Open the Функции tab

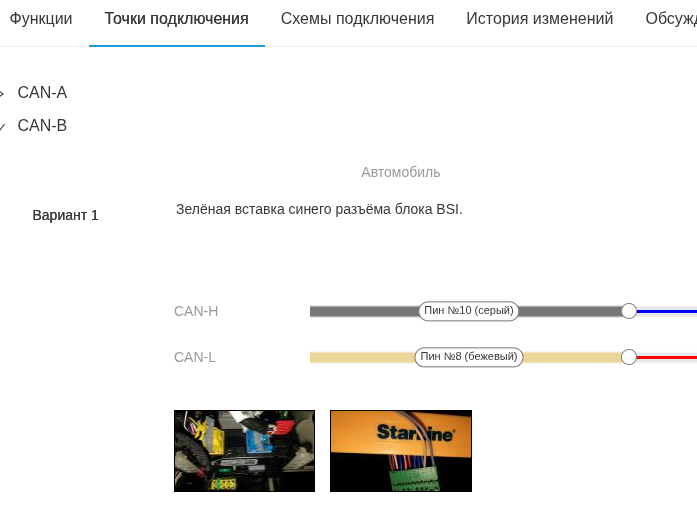point(40,19)
